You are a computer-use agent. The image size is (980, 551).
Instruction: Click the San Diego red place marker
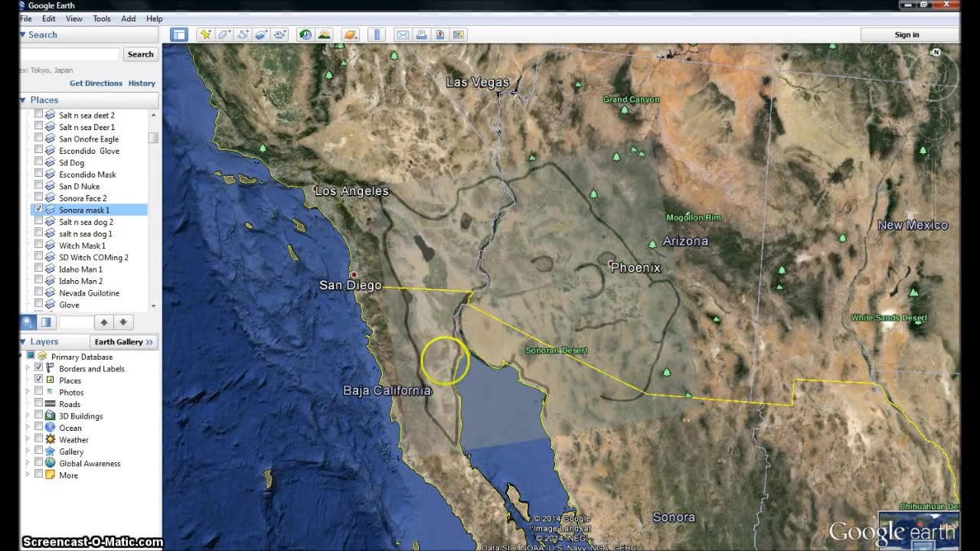click(x=353, y=274)
